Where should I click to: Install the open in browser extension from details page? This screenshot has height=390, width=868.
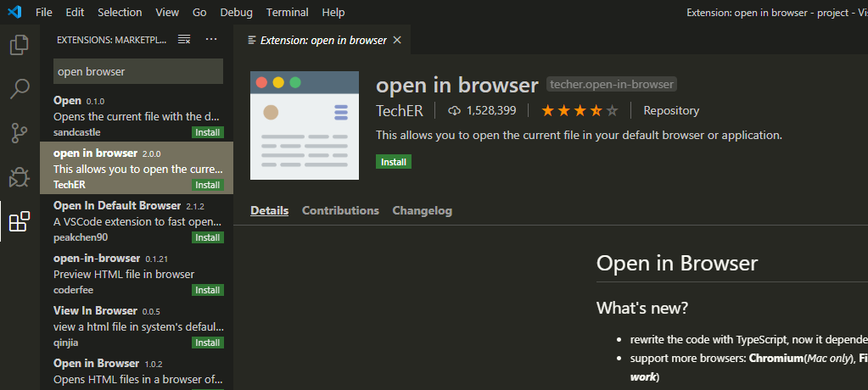[x=394, y=162]
